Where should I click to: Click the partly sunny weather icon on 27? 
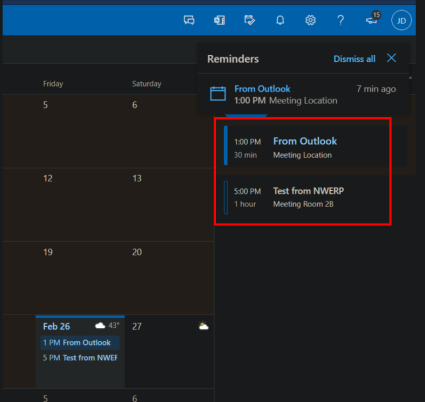[203, 326]
